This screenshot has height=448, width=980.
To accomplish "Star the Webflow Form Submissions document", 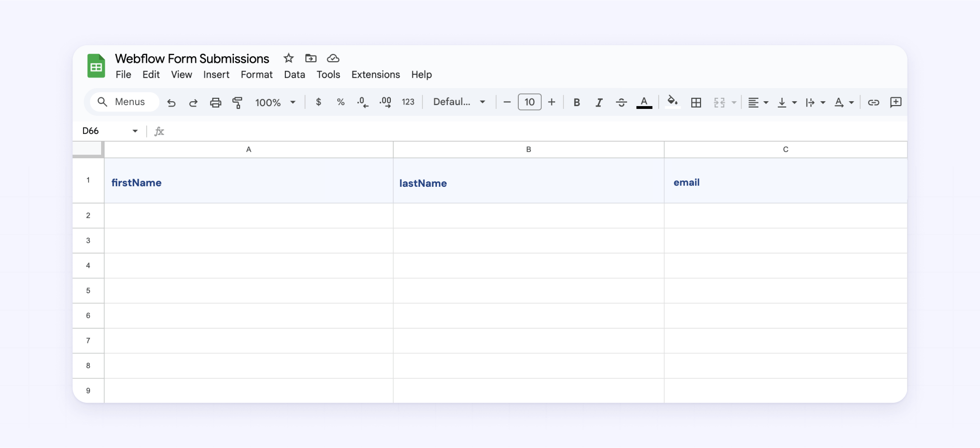I will point(289,58).
